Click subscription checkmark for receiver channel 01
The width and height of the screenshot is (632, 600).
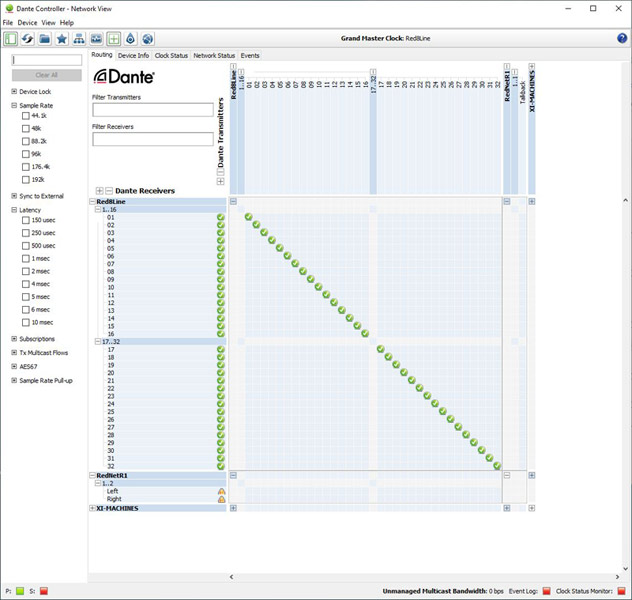(249, 217)
